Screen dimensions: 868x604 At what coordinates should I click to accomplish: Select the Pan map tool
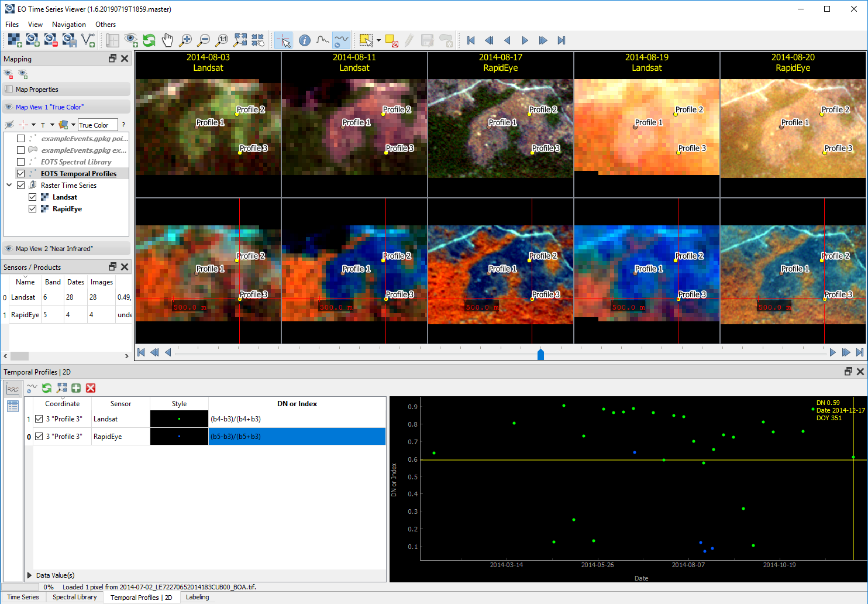pos(167,40)
